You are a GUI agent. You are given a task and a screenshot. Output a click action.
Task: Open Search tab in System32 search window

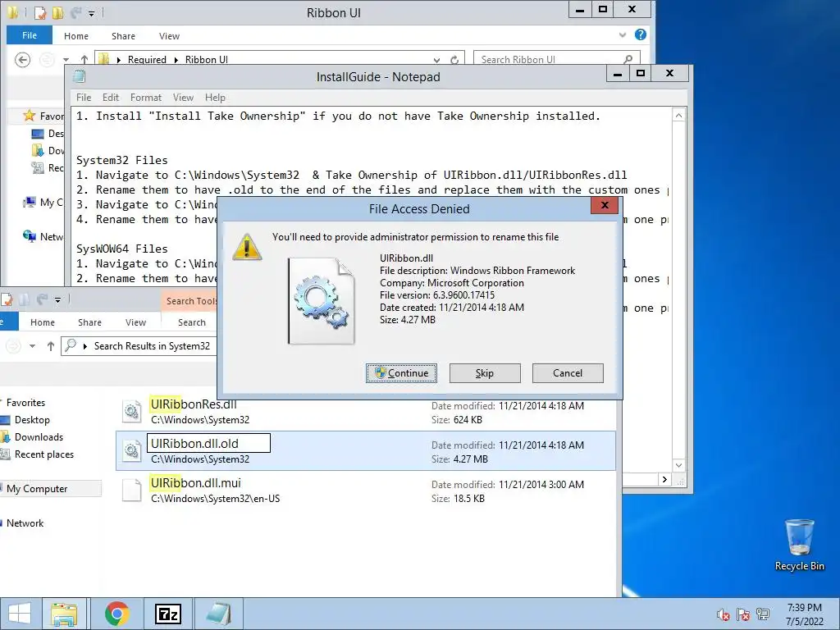click(x=192, y=322)
